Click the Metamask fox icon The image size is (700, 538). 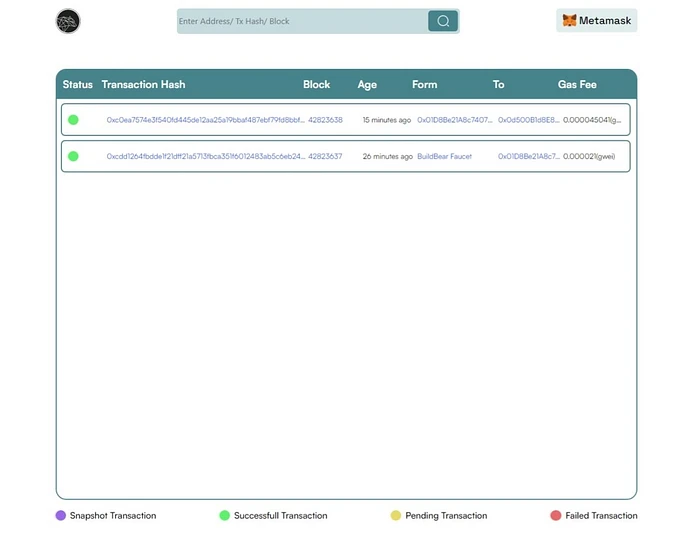pos(569,21)
